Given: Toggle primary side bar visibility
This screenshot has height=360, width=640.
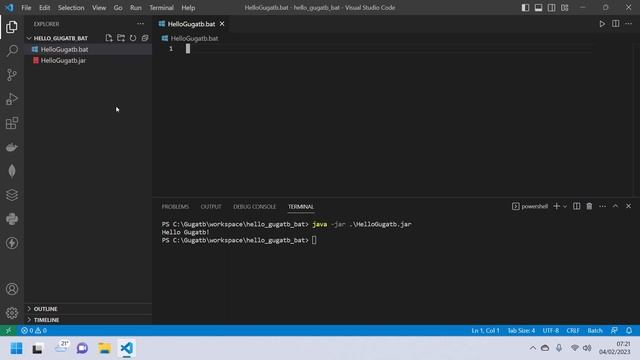Looking at the screenshot, I should (525, 8).
